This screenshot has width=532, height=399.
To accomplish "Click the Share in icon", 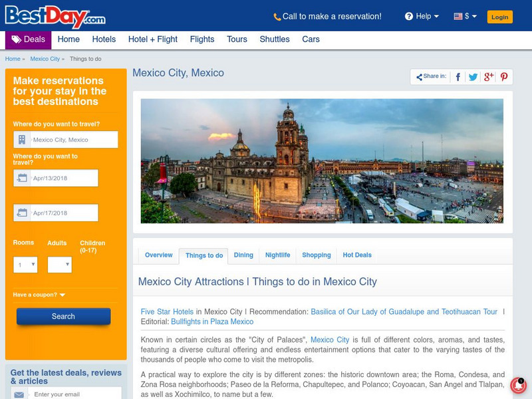I will (x=420, y=77).
